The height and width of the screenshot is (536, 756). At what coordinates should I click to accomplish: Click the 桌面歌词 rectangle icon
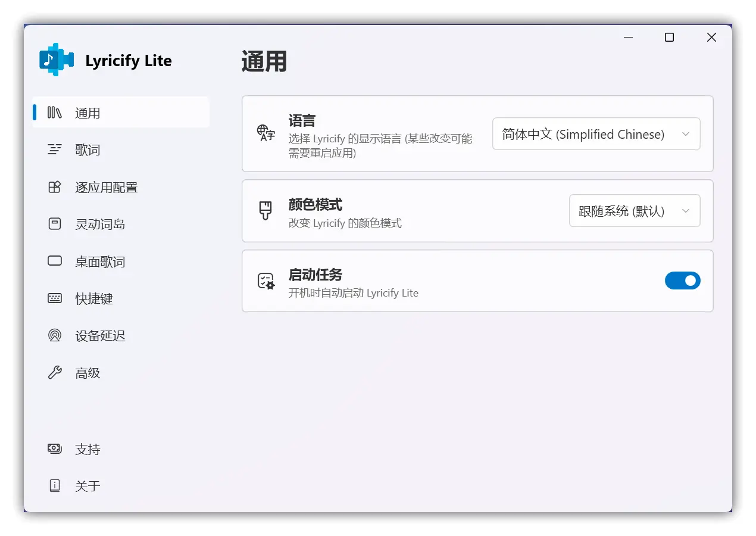(x=55, y=261)
